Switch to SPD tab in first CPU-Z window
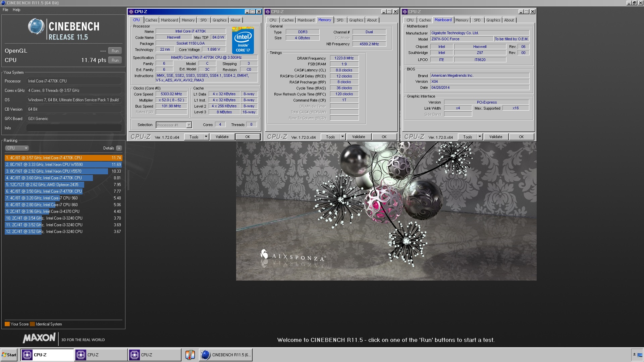Image resolution: width=644 pixels, height=362 pixels. pyautogui.click(x=204, y=20)
